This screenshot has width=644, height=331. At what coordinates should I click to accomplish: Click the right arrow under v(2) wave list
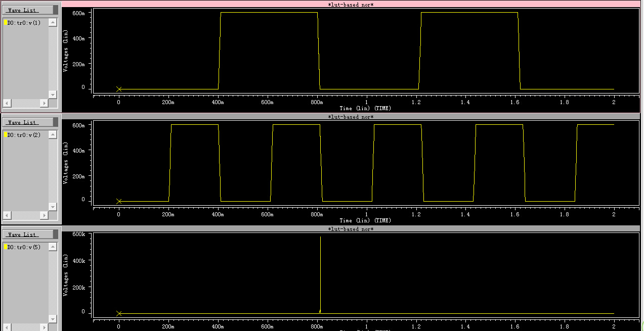pos(44,215)
